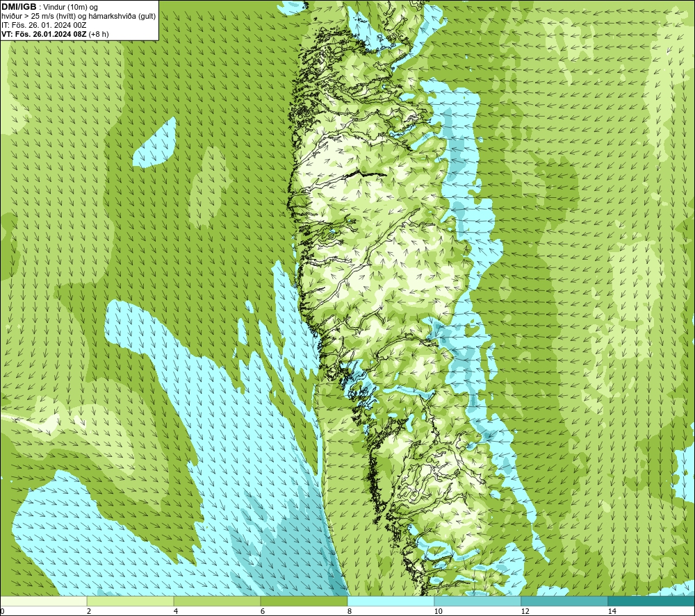The width and height of the screenshot is (695, 616).
Task: Click the scale label '6'
Action: (263, 611)
